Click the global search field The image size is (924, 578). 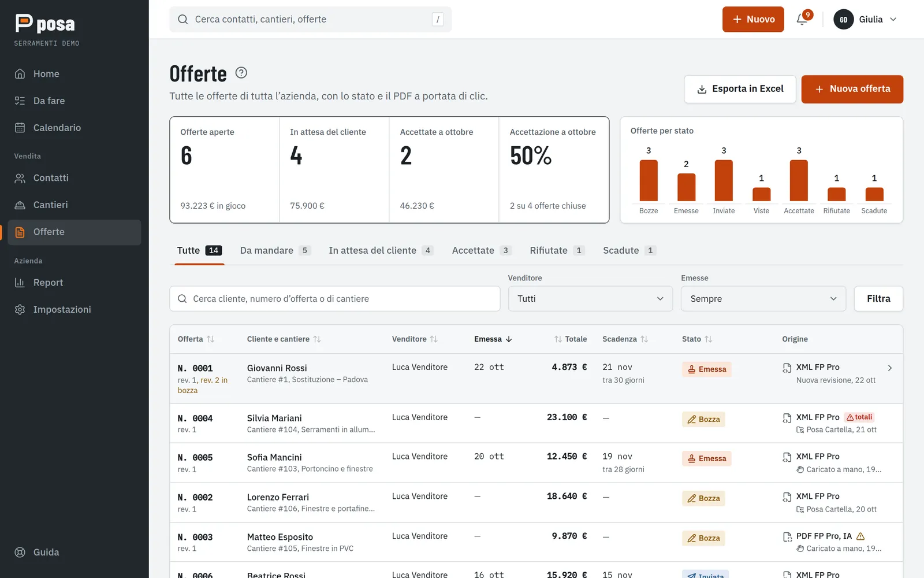click(x=310, y=19)
